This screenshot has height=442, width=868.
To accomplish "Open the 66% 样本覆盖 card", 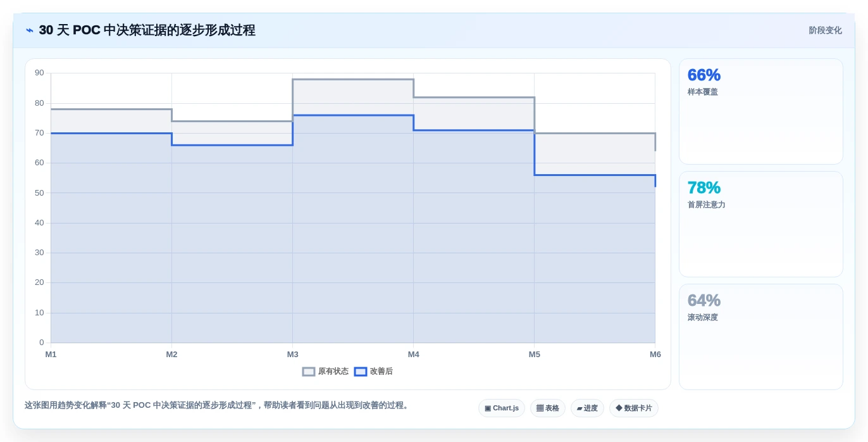I will [x=760, y=111].
